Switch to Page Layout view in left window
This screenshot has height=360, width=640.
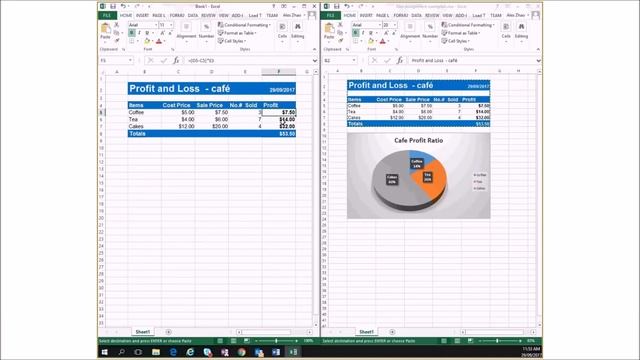tap(233, 341)
